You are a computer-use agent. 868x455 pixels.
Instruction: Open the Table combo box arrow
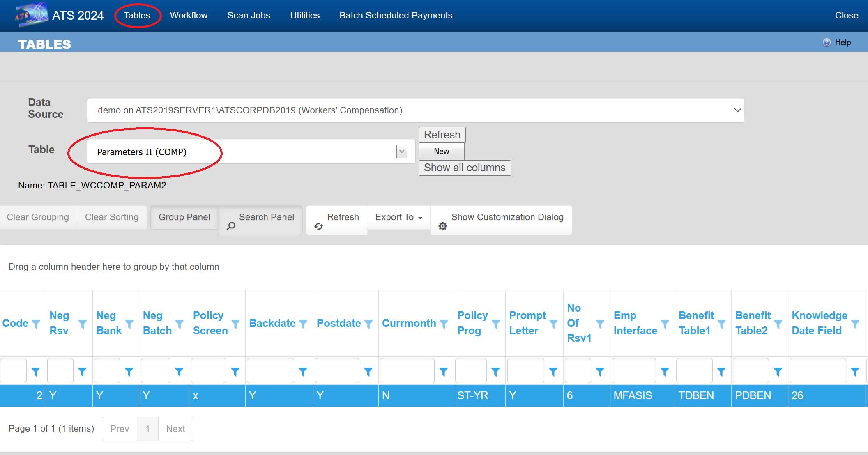(402, 152)
